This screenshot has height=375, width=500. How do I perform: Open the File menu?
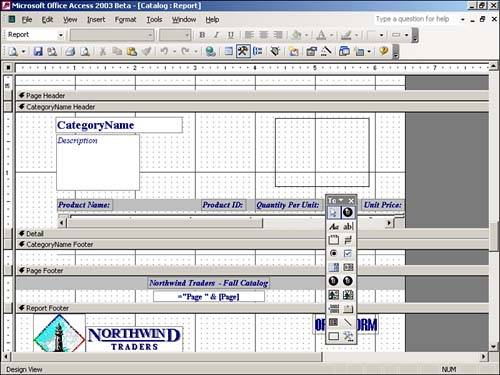(x=27, y=19)
